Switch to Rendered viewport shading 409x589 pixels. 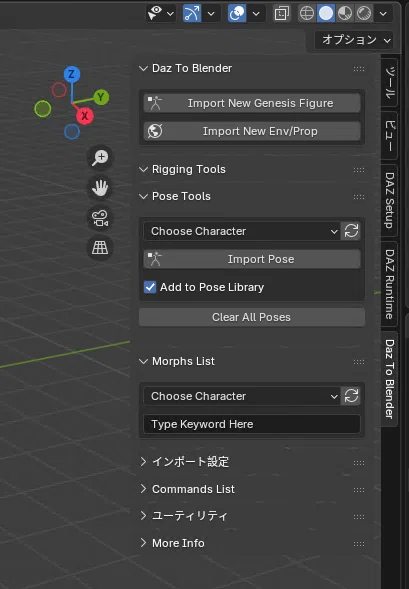pos(364,14)
